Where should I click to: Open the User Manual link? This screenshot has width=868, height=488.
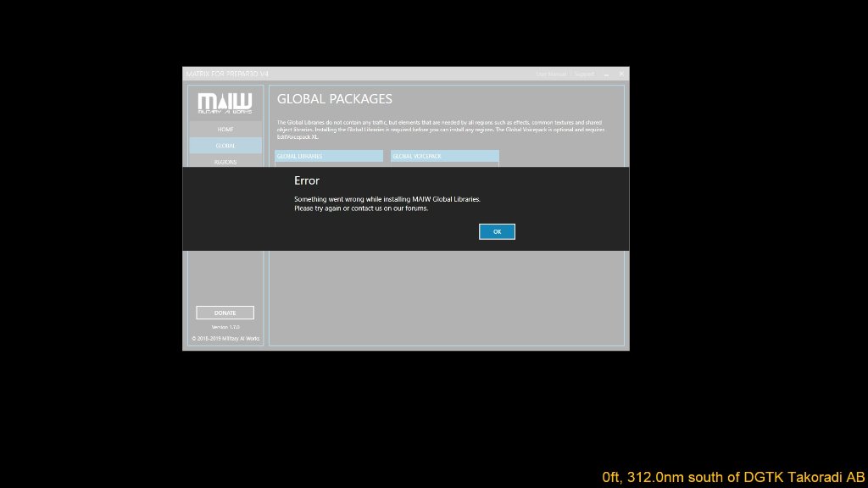tap(551, 75)
